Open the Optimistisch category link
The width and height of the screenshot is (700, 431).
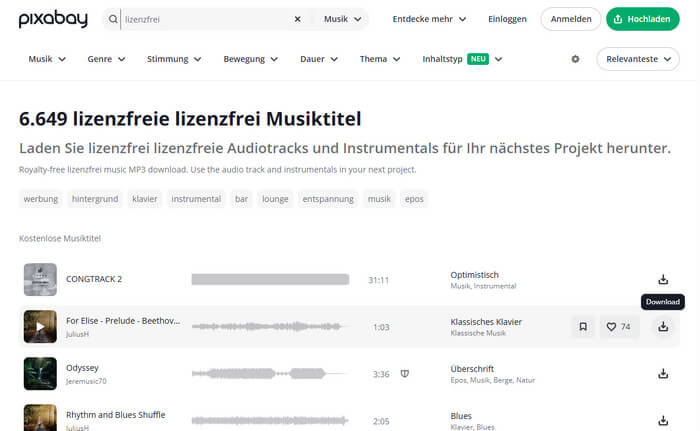tap(475, 275)
